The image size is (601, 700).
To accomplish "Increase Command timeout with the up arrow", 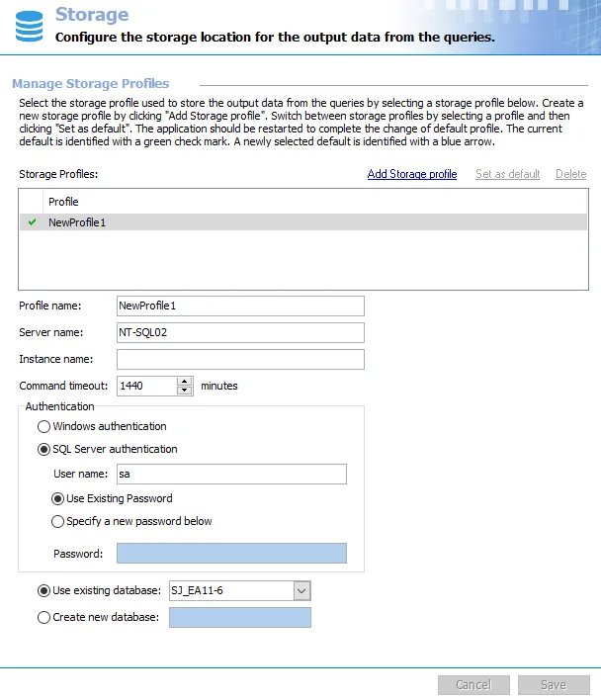I will [184, 382].
